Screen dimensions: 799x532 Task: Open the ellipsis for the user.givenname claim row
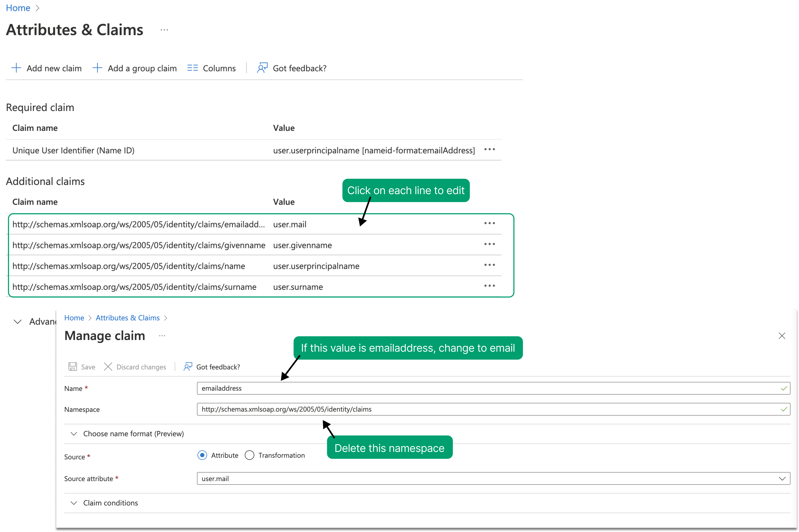pos(489,244)
